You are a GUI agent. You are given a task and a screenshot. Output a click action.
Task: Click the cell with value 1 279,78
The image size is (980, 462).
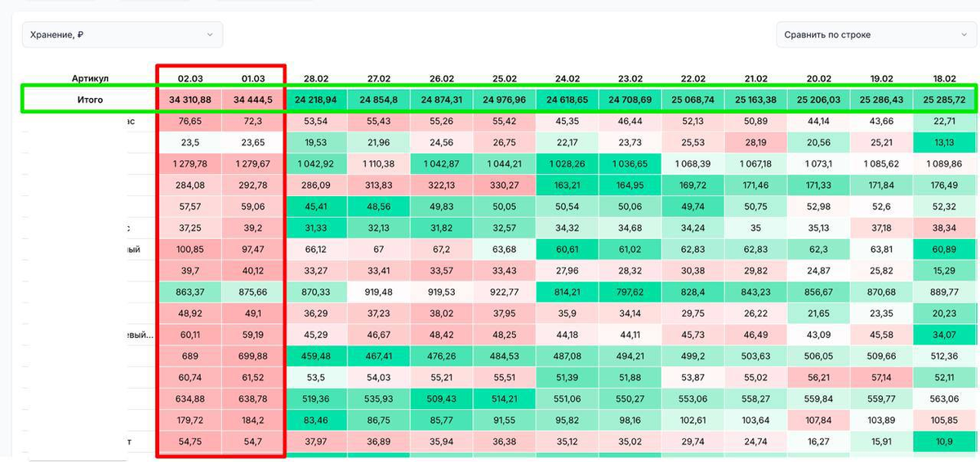190,163
